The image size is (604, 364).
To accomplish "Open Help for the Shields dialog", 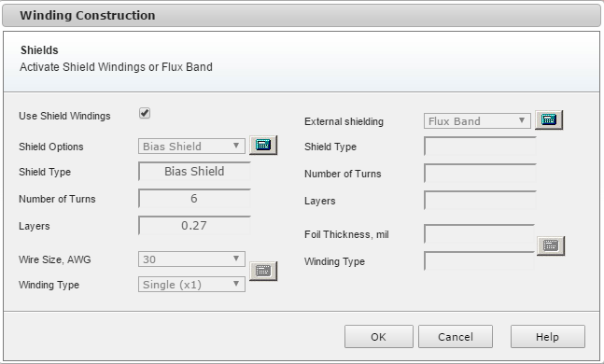I will [547, 337].
